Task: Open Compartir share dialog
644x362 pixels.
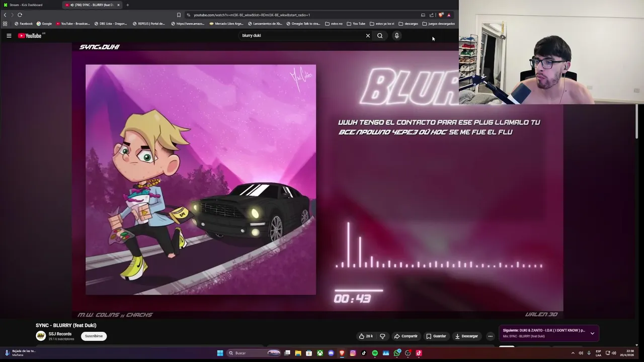Action: pyautogui.click(x=406, y=336)
